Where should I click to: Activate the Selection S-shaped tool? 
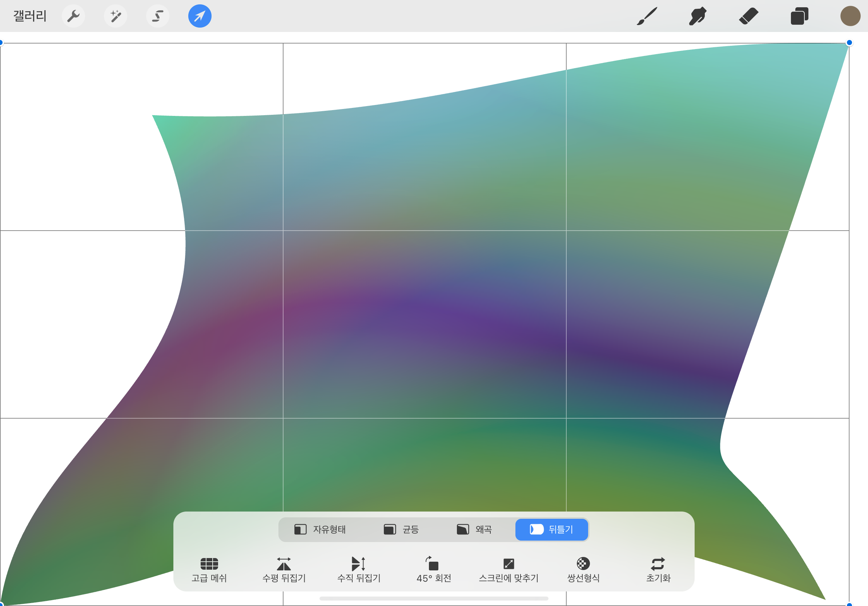pos(158,16)
